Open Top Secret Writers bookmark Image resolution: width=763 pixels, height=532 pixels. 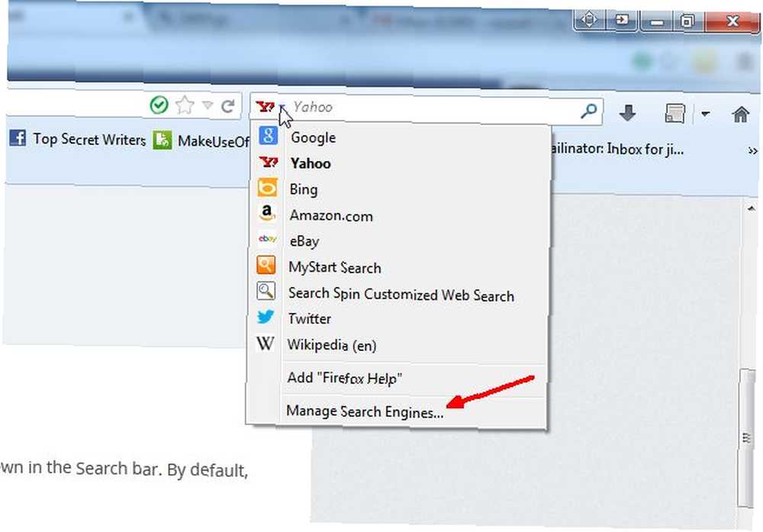pyautogui.click(x=78, y=139)
